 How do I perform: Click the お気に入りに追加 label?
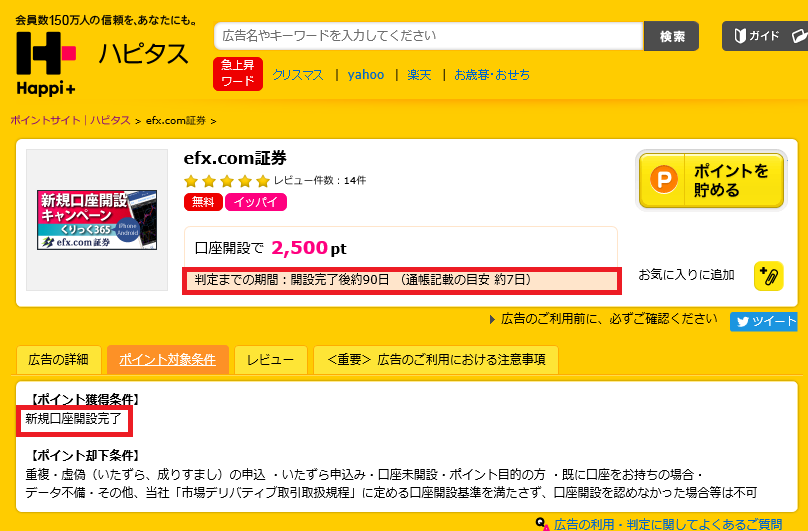tap(686, 275)
